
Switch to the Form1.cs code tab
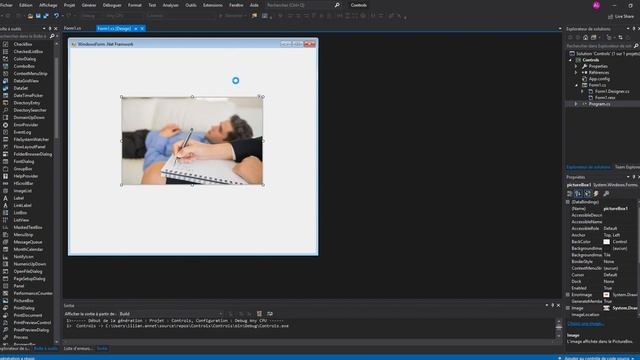coord(72,29)
